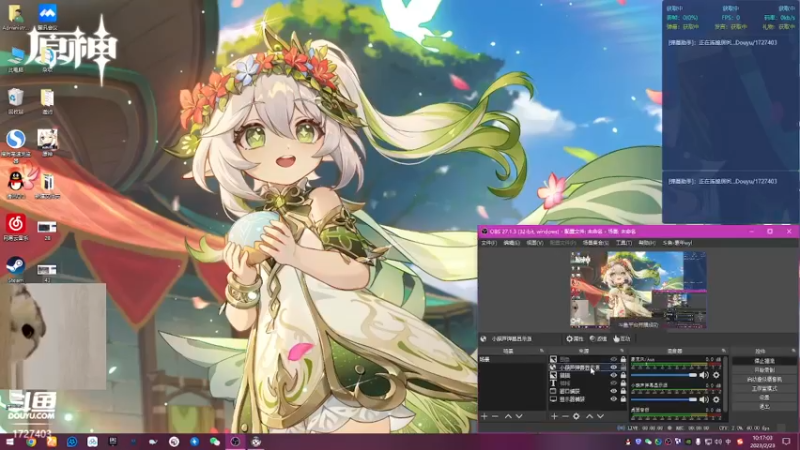Click 停止推流 stop streaming button

tap(764, 361)
